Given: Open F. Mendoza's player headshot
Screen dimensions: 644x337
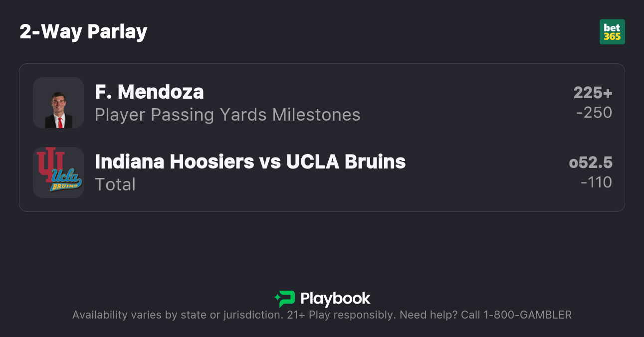Looking at the screenshot, I should 58,103.
